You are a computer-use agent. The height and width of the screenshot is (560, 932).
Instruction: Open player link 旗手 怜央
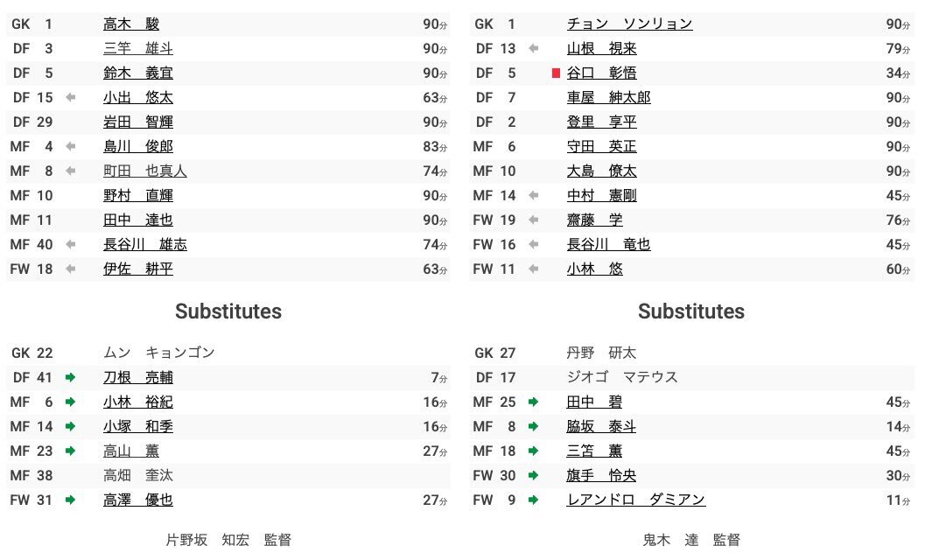pos(601,476)
